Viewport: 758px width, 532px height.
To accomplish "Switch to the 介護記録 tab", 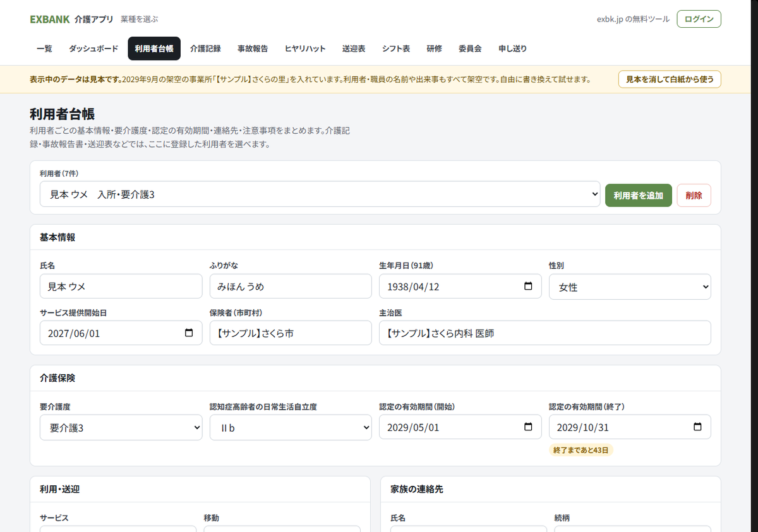I will pyautogui.click(x=205, y=49).
